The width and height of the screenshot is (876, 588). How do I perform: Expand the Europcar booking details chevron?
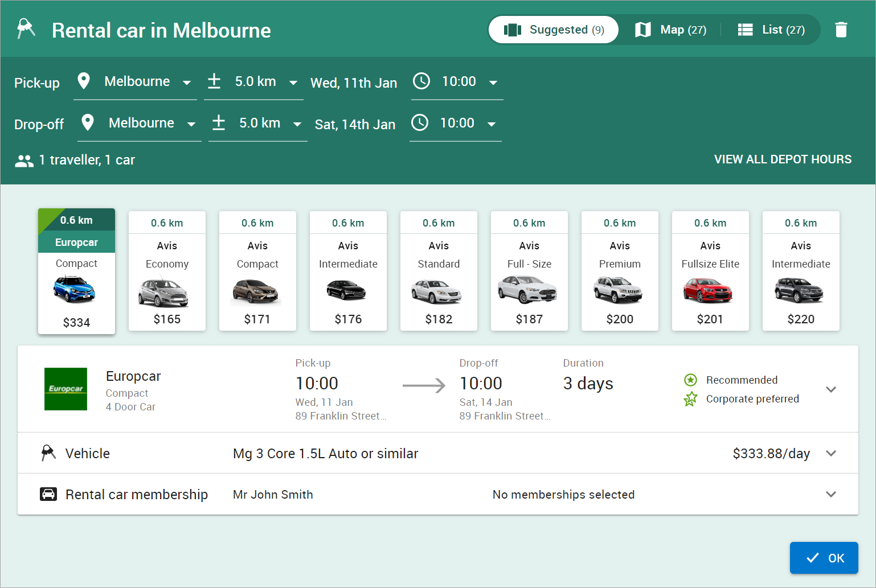pos(831,389)
